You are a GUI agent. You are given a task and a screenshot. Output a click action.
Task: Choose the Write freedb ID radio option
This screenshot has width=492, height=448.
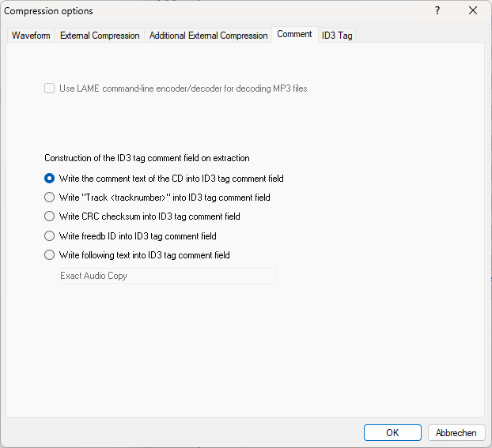(50, 236)
